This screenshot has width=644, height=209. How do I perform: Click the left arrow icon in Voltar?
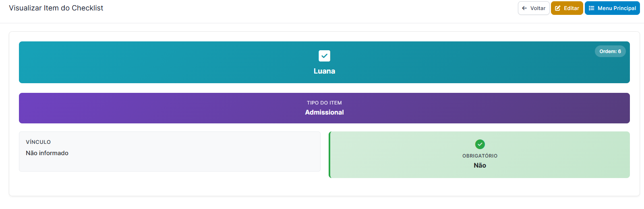pyautogui.click(x=524, y=8)
